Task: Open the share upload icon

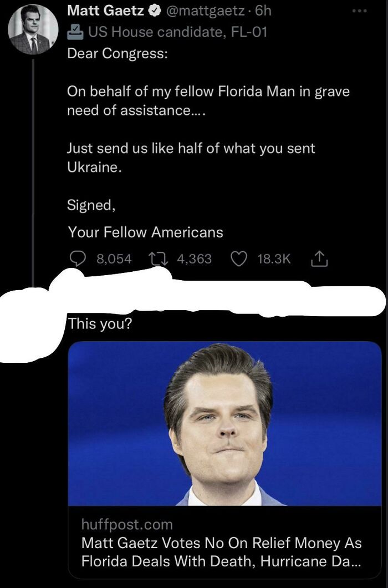Action: (x=319, y=258)
